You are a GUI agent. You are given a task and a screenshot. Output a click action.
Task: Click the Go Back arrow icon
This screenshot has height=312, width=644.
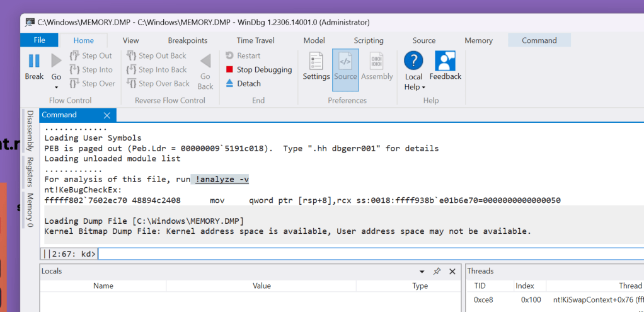point(205,61)
